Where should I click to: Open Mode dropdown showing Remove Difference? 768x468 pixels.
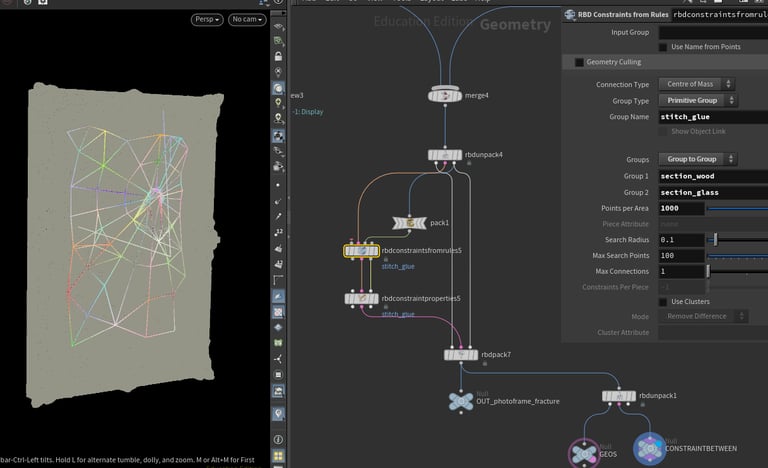coord(703,317)
